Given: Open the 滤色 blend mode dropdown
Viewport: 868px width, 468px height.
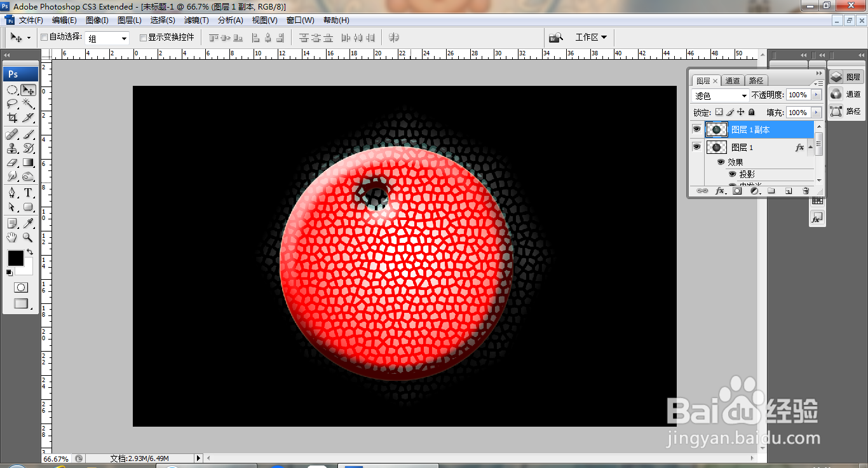Looking at the screenshot, I should [x=720, y=95].
